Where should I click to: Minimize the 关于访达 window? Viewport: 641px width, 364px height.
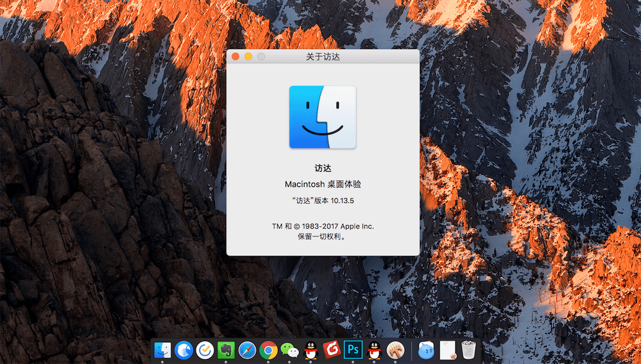[x=248, y=57]
